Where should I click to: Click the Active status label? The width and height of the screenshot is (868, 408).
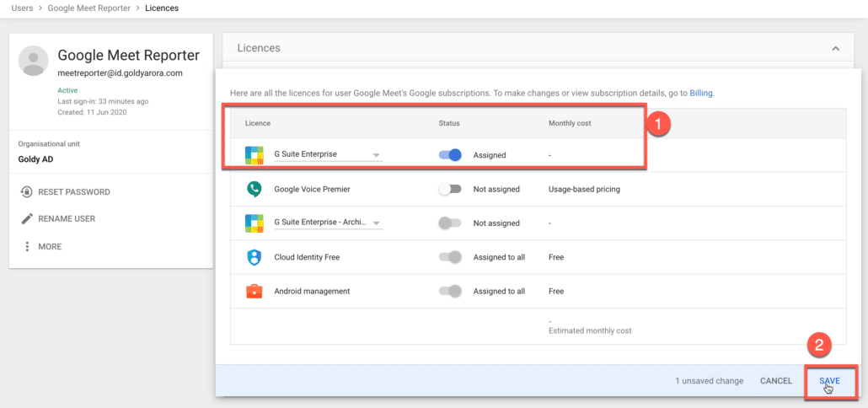pos(67,90)
